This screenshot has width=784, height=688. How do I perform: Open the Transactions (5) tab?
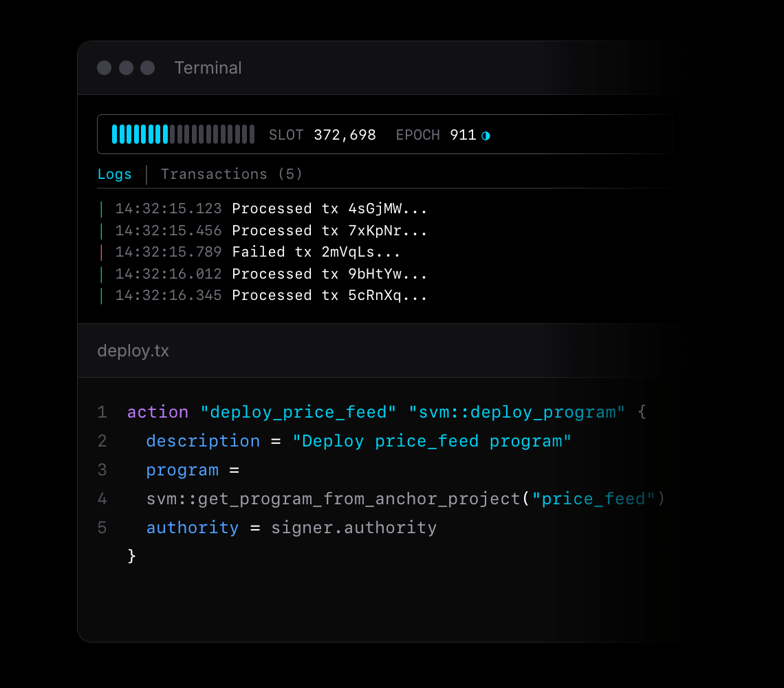point(232,174)
